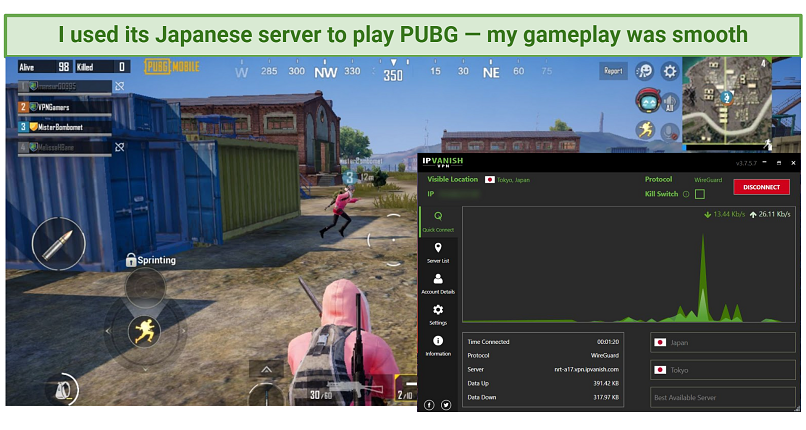The image size is (806, 430).
Task: Open the backpack inventory icon
Action: [64, 389]
